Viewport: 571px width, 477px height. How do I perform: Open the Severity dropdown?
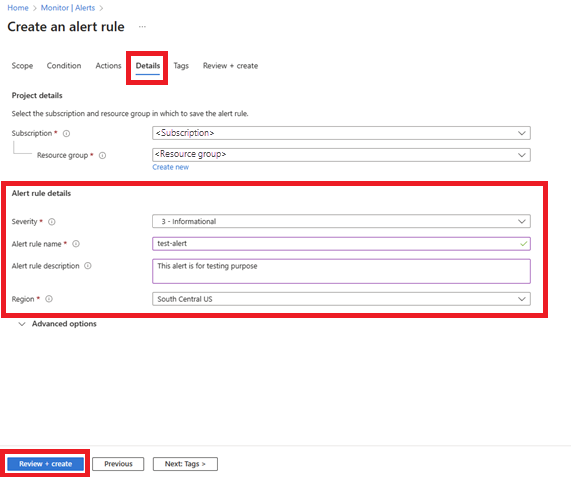tap(341, 221)
